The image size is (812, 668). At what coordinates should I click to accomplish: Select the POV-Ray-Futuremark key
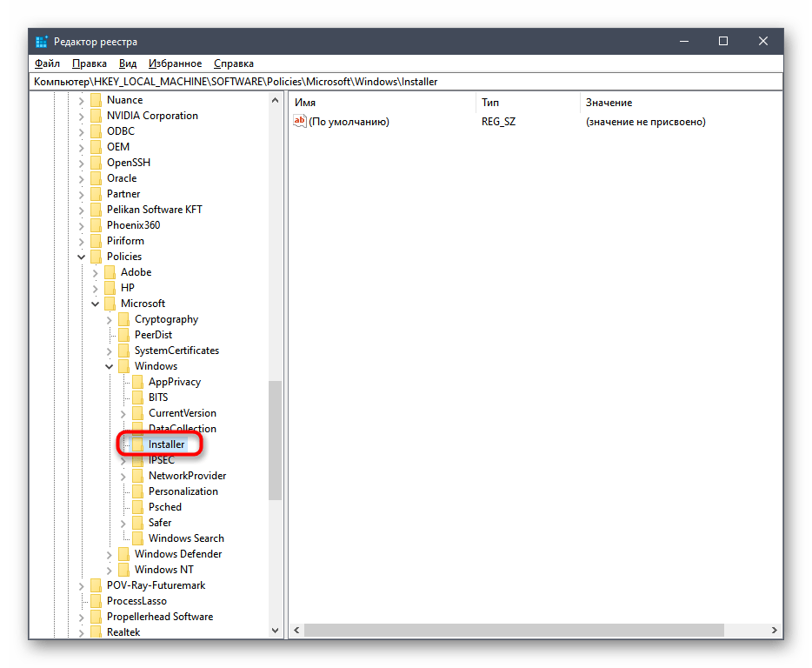(156, 585)
